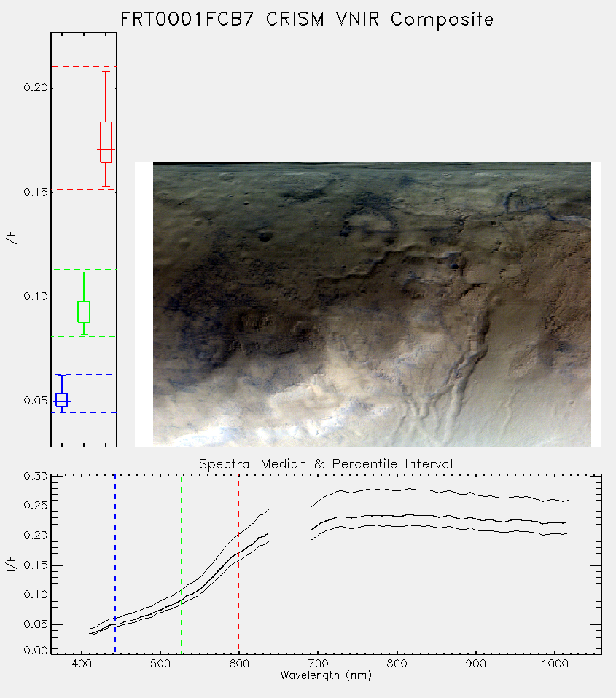This screenshot has height=698, width=616.
Task: Click the lower blue dashed limit line
Action: coord(84,412)
